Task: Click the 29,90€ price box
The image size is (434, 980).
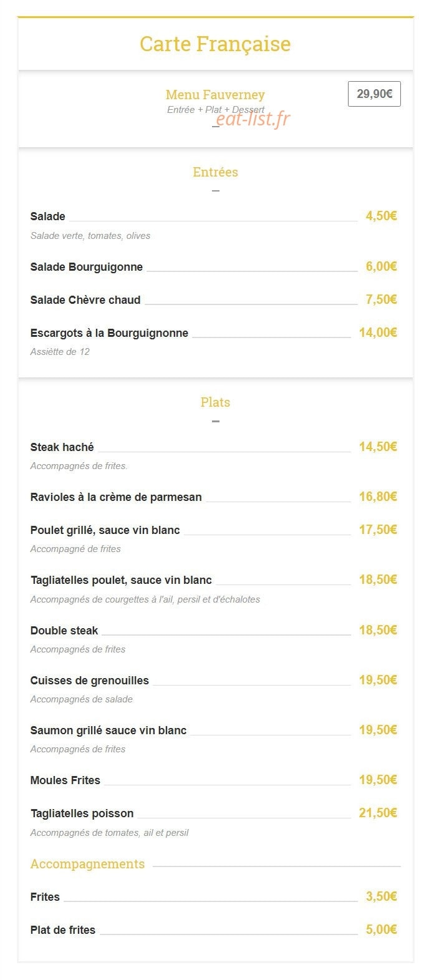Action: tap(374, 94)
